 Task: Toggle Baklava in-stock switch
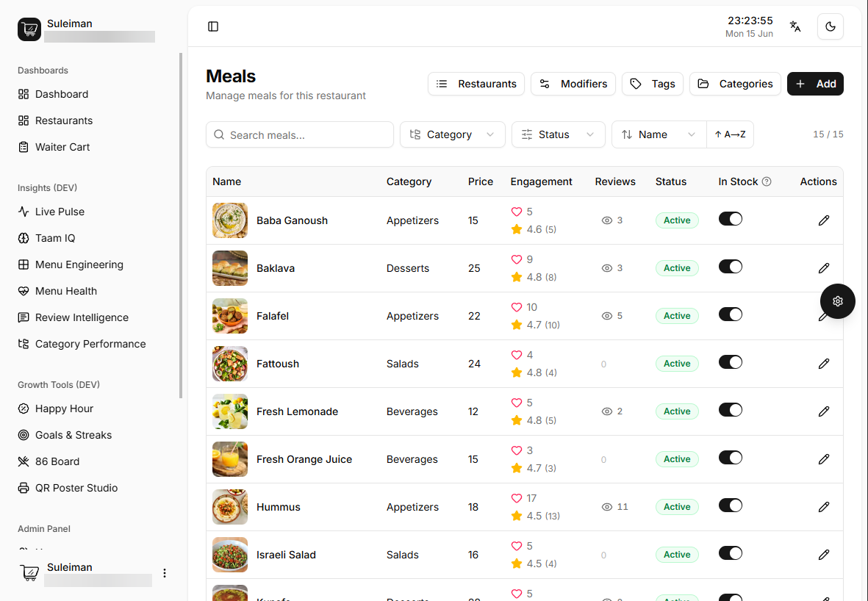coord(730,267)
